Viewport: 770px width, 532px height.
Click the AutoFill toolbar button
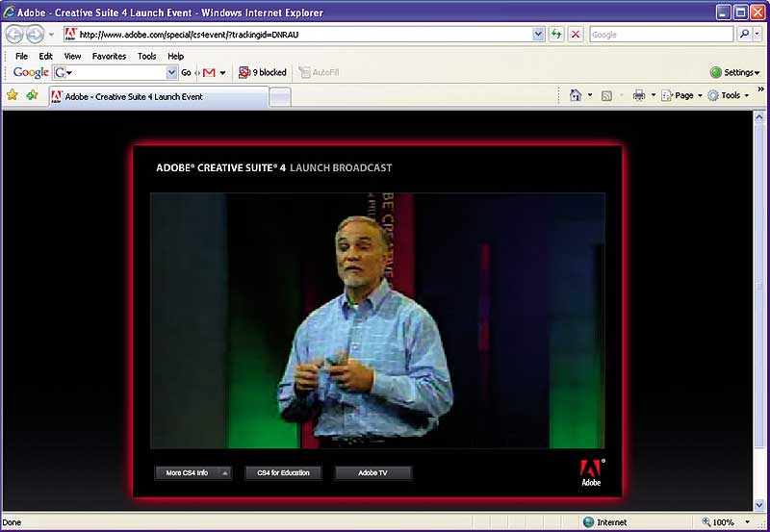coord(320,73)
